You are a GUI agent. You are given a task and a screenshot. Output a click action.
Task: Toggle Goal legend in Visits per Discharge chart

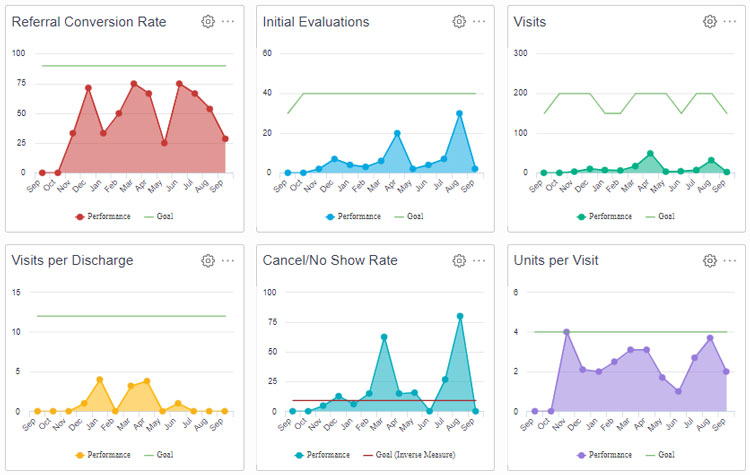tap(159, 454)
